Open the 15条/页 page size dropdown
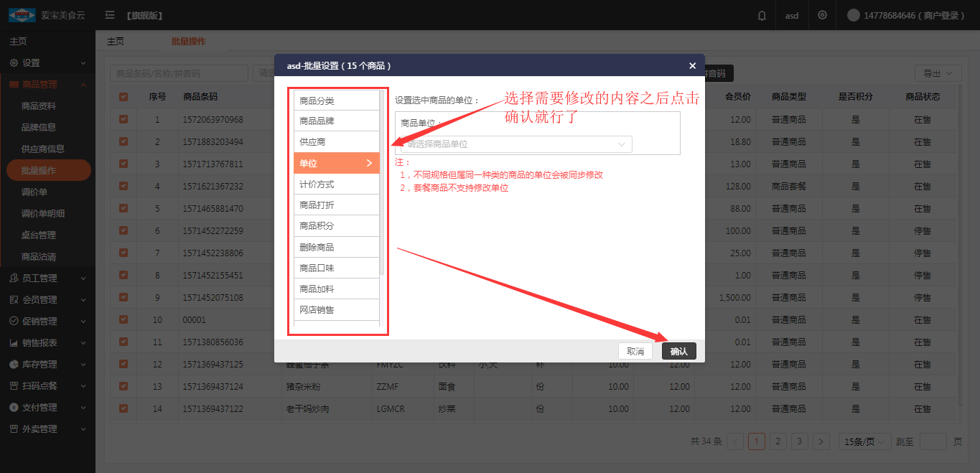Screen dimensions: 980x473 click(864, 441)
